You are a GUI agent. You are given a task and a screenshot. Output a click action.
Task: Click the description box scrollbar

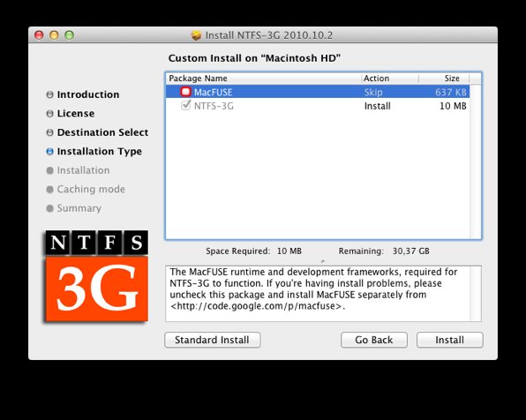coord(476,294)
